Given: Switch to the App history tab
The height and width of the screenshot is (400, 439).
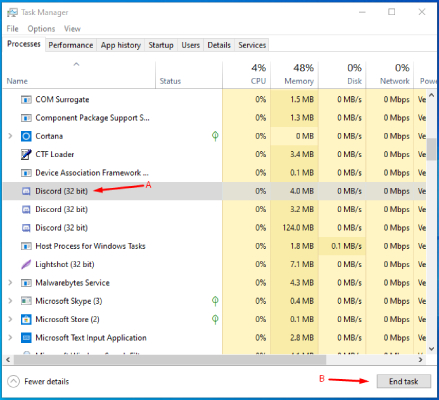Looking at the screenshot, I should coord(121,45).
